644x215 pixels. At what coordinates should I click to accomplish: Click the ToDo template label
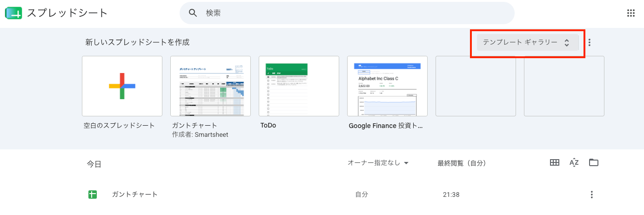[x=268, y=125]
